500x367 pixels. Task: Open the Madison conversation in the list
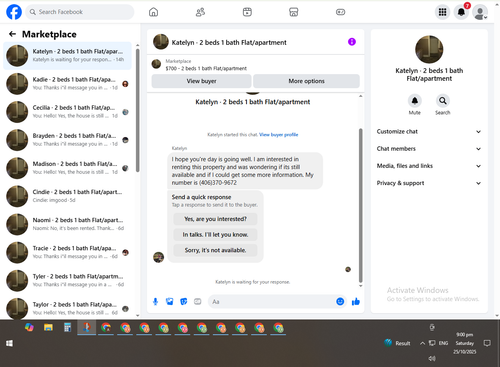coord(68,168)
